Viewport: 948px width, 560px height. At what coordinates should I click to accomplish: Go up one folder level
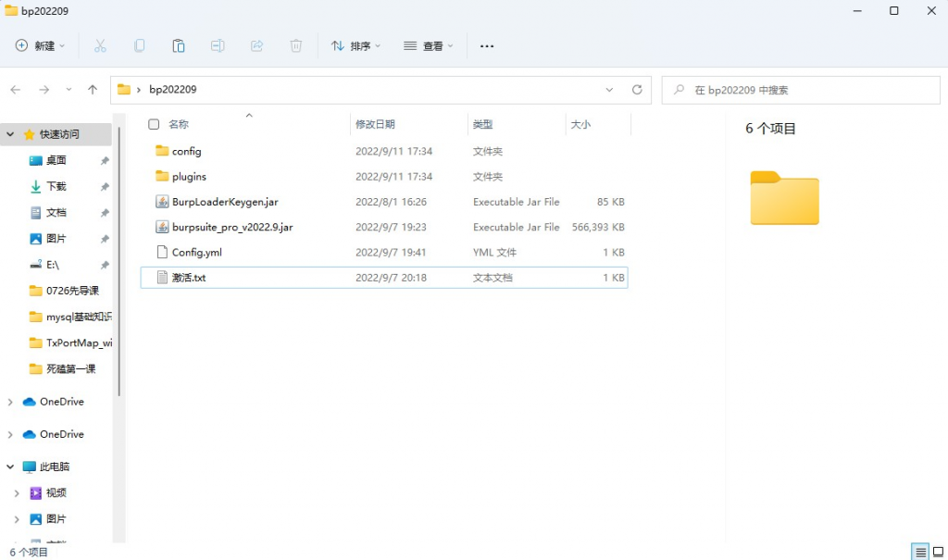[93, 90]
